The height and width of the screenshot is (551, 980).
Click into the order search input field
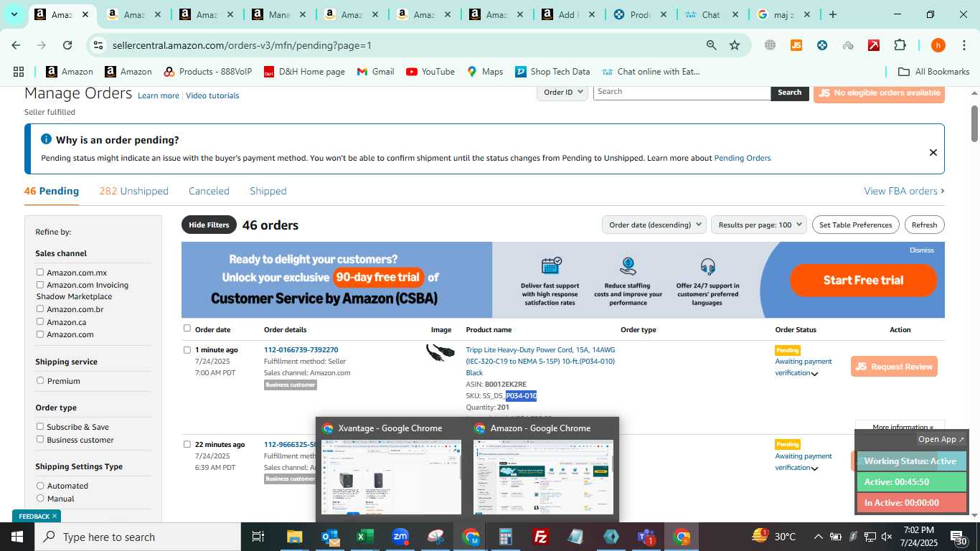point(682,92)
